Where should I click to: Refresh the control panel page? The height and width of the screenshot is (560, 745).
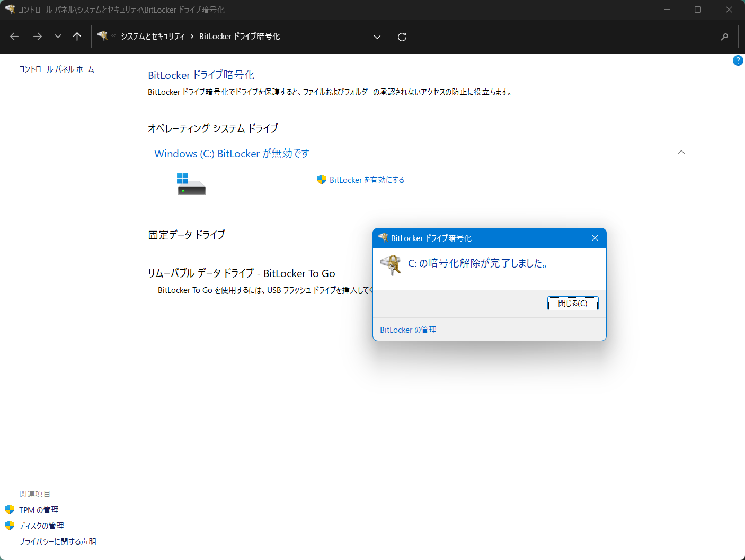pos(402,37)
